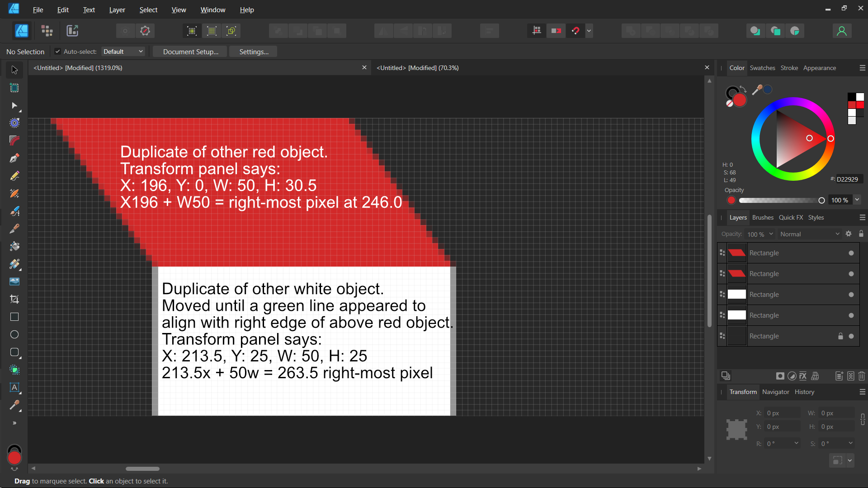Select the Place Image tool
This screenshot has height=488, width=868.
14,282
